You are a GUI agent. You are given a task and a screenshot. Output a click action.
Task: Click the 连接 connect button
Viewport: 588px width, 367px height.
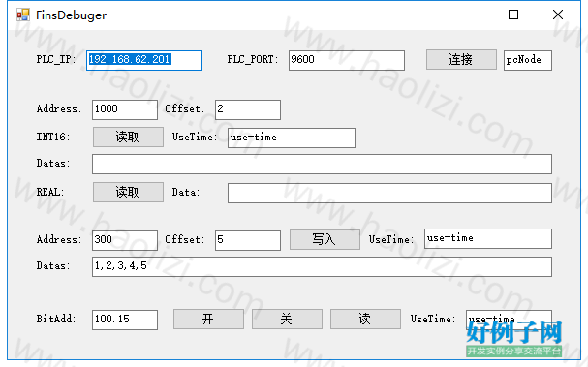pyautogui.click(x=461, y=60)
